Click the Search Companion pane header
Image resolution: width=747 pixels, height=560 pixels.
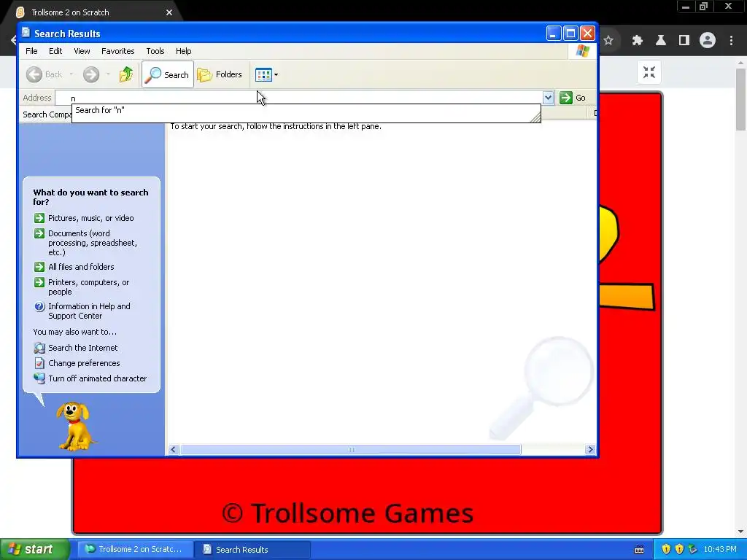tap(46, 114)
